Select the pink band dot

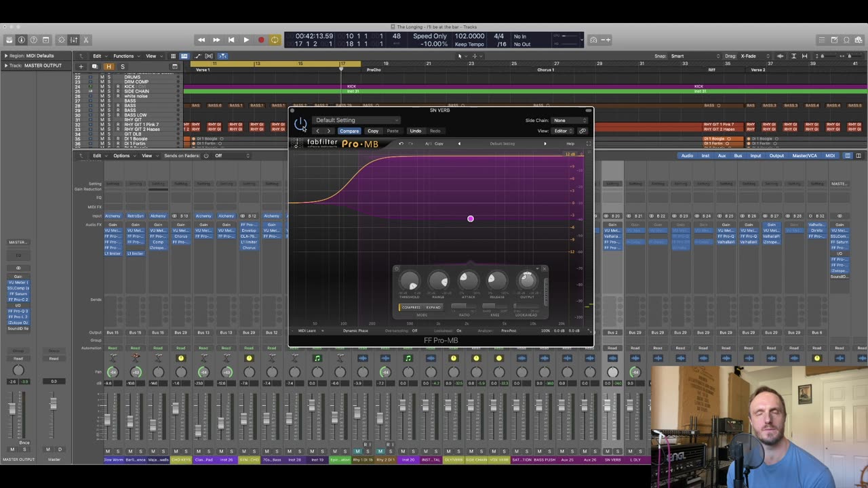471,218
